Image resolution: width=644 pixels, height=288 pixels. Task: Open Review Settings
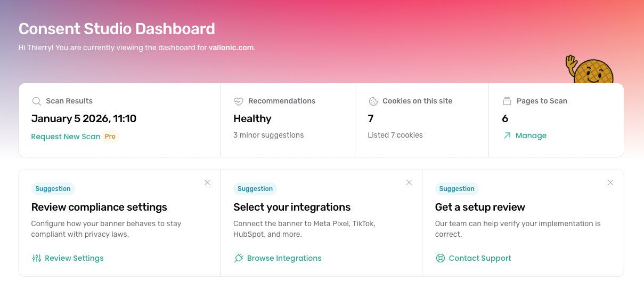[74, 258]
